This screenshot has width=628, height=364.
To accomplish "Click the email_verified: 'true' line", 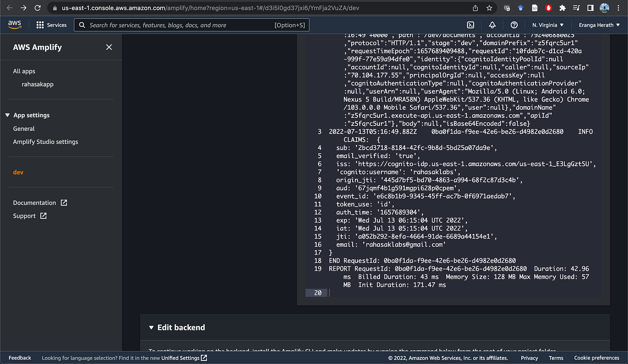I will 378,156.
